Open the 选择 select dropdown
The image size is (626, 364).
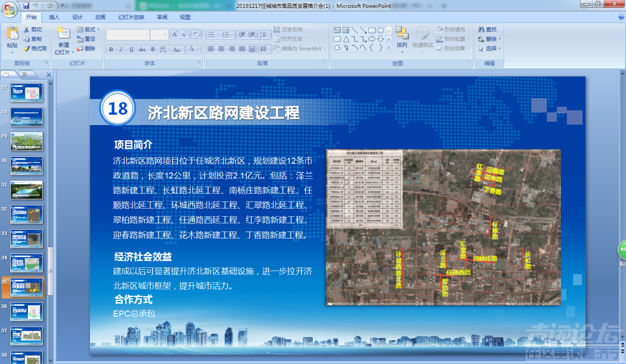[x=490, y=48]
